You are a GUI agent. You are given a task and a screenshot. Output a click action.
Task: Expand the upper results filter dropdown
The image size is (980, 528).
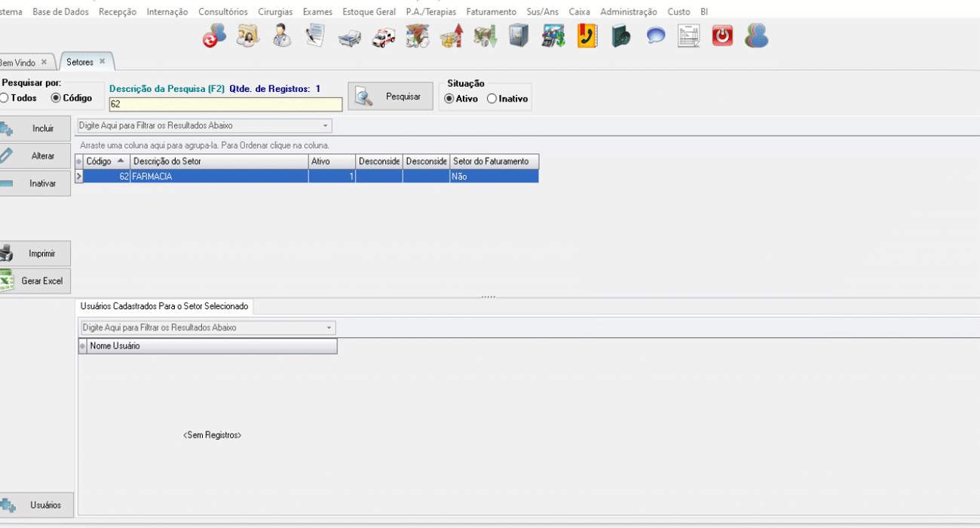tap(326, 126)
